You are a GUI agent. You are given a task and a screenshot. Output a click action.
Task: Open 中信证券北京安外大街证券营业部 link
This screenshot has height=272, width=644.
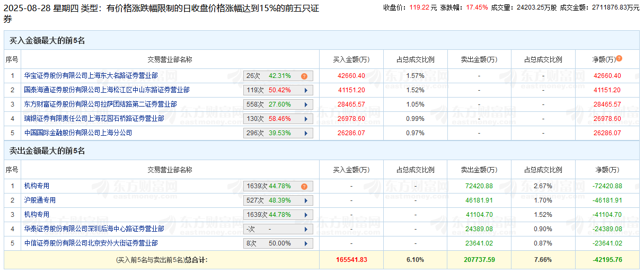(x=91, y=243)
